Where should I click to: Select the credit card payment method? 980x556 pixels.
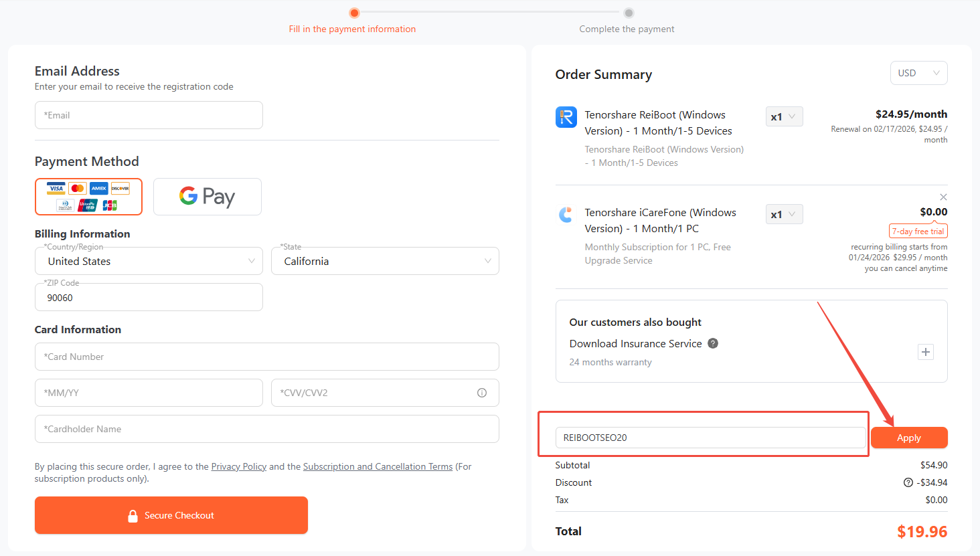(88, 197)
